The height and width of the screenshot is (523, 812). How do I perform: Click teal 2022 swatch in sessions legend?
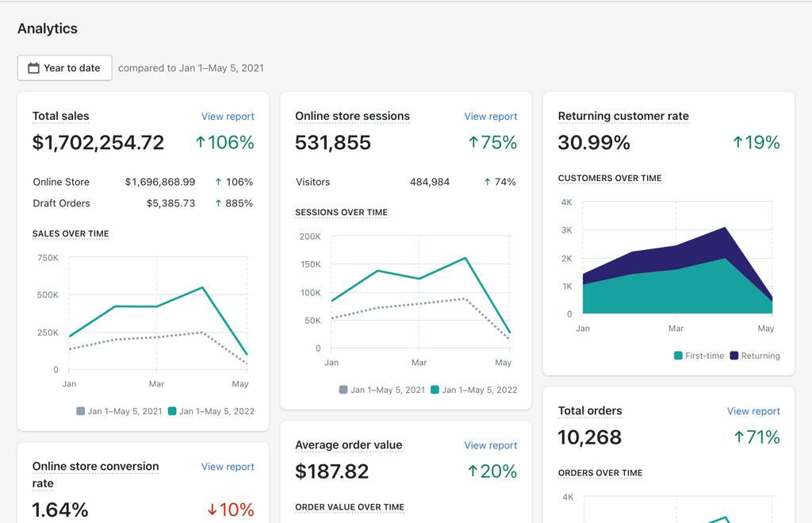[x=435, y=390]
